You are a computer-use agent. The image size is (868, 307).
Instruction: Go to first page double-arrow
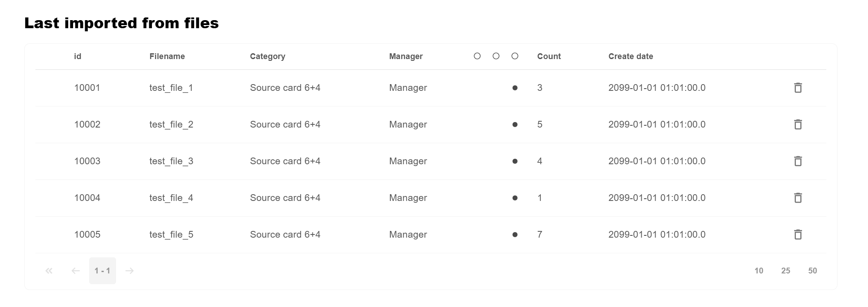49,271
